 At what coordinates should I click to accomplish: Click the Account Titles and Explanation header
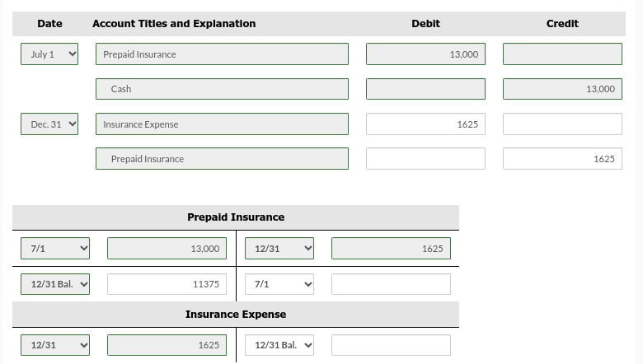coord(174,24)
